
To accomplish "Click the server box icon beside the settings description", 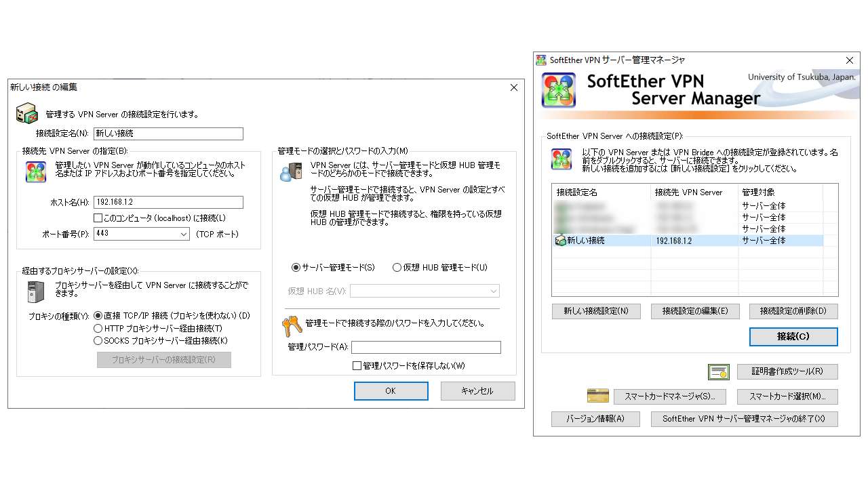I will click(26, 113).
